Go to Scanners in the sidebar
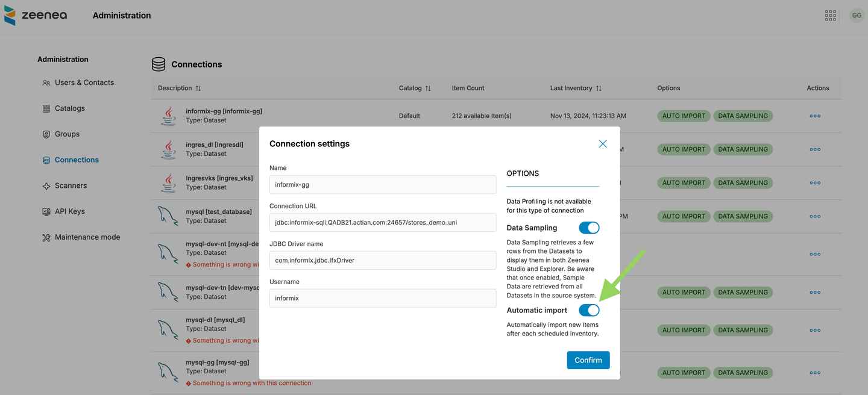Screen dimensions: 868x395 (x=71, y=185)
